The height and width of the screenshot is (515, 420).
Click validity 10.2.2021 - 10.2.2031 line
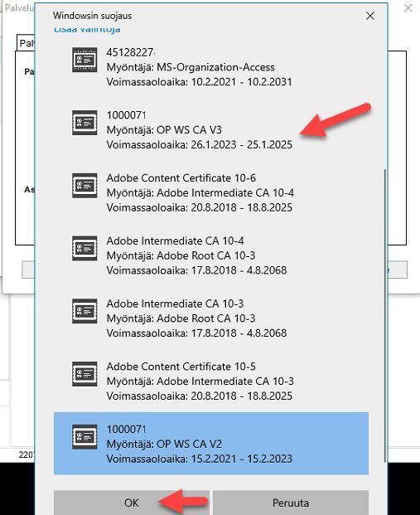199,82
